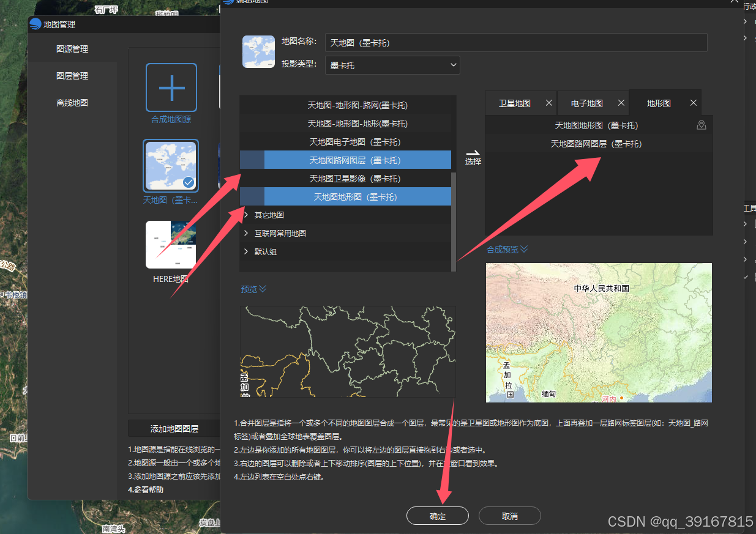Click the 地图名称 text field
This screenshot has height=534, width=756.
516,43
